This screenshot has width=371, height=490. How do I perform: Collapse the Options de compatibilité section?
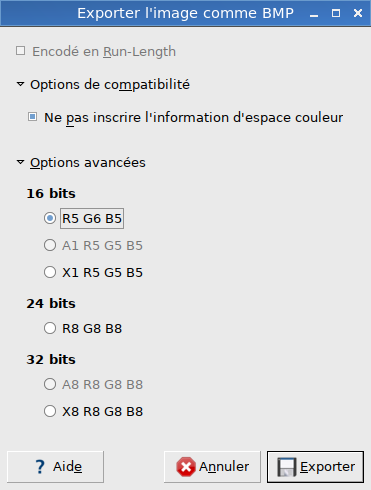[x=20, y=84]
